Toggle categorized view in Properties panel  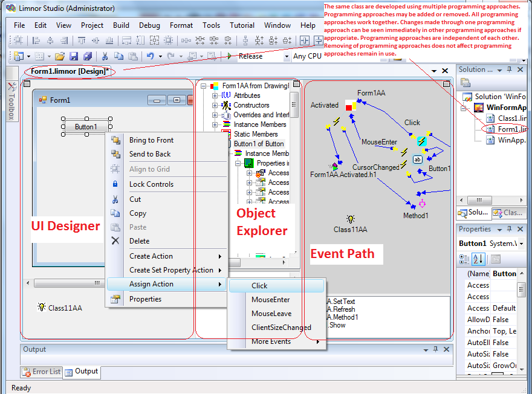click(x=464, y=259)
